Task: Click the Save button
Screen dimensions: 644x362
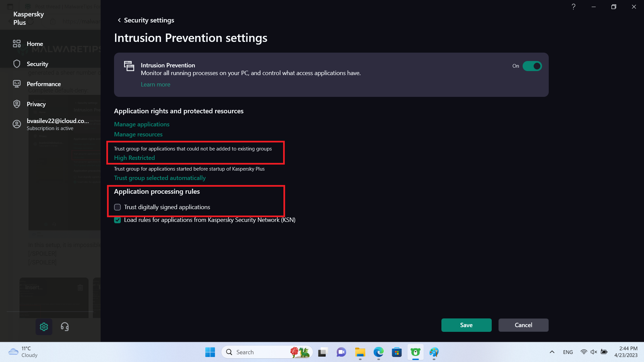Action: tap(466, 325)
